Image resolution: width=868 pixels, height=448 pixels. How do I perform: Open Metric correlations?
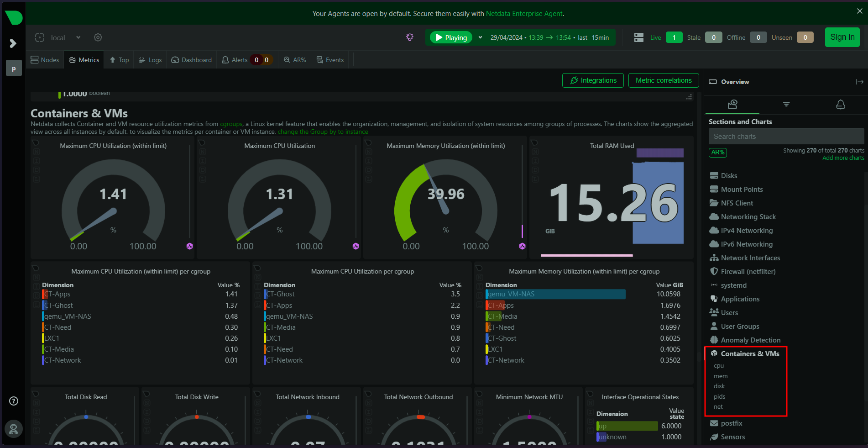tap(664, 80)
